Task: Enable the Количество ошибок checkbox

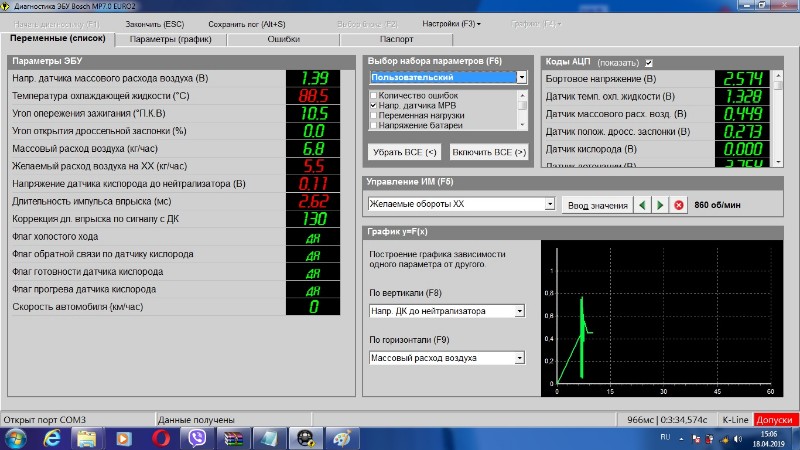Action: (374, 94)
